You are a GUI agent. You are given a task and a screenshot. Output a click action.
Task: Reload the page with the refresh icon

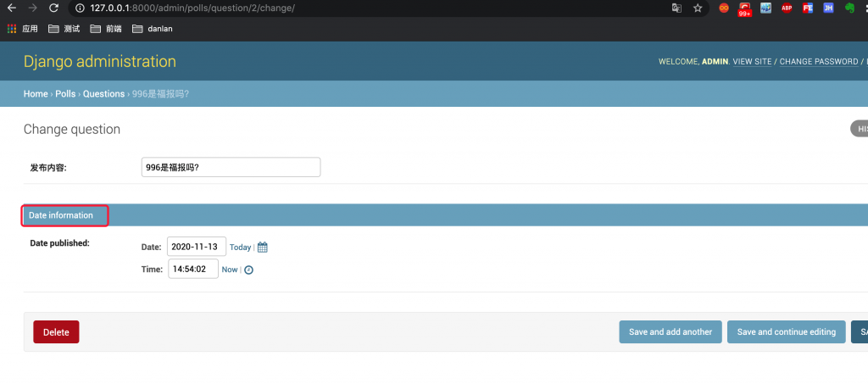(x=53, y=8)
